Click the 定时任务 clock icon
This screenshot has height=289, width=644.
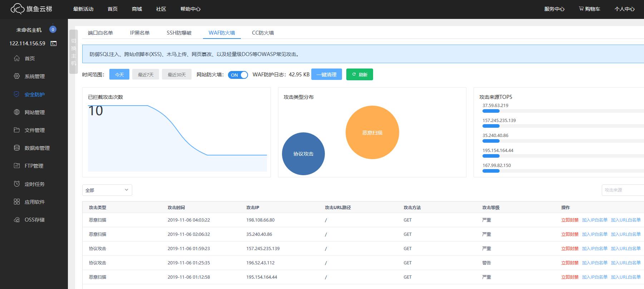pos(17,184)
